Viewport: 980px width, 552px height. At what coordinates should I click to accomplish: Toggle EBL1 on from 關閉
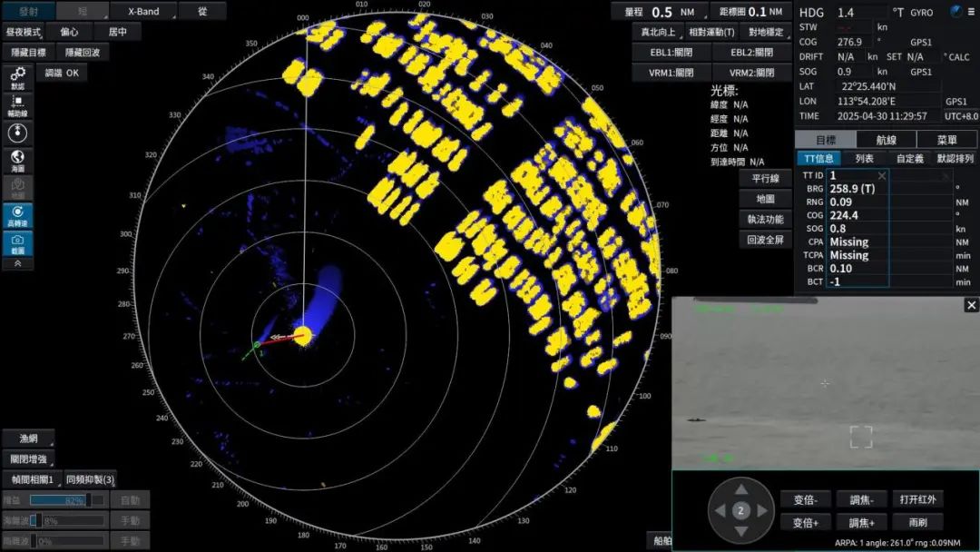tap(671, 53)
